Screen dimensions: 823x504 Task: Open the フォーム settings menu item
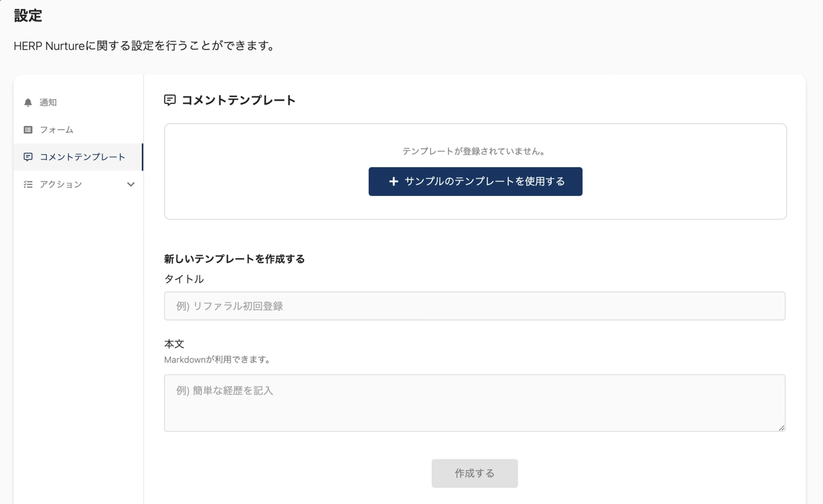click(x=57, y=130)
